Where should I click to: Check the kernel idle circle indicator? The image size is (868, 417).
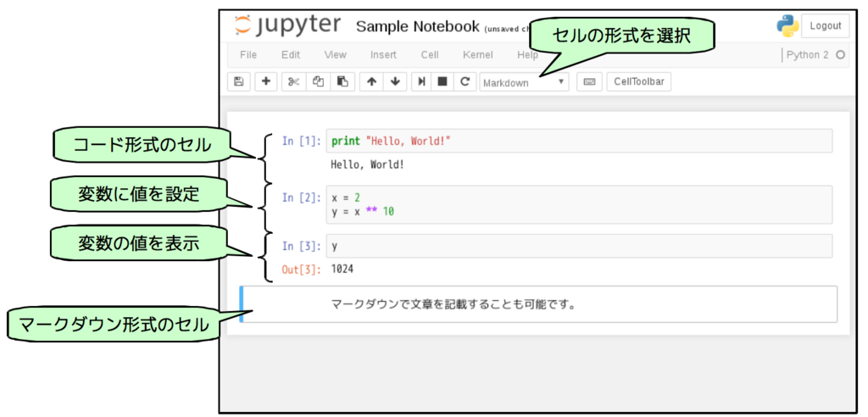coord(840,55)
